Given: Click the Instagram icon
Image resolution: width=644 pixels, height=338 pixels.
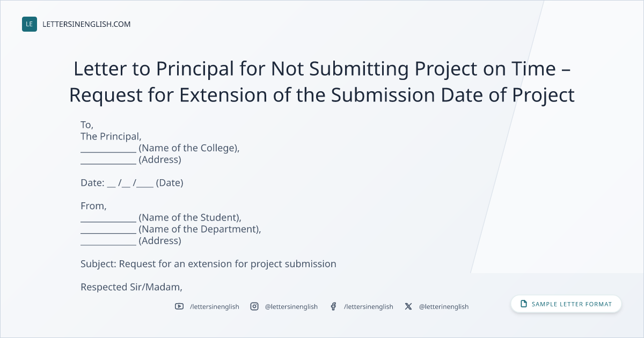Looking at the screenshot, I should [x=254, y=306].
